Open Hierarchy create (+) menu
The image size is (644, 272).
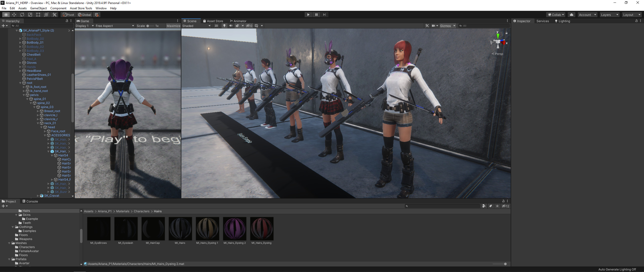coord(5,26)
